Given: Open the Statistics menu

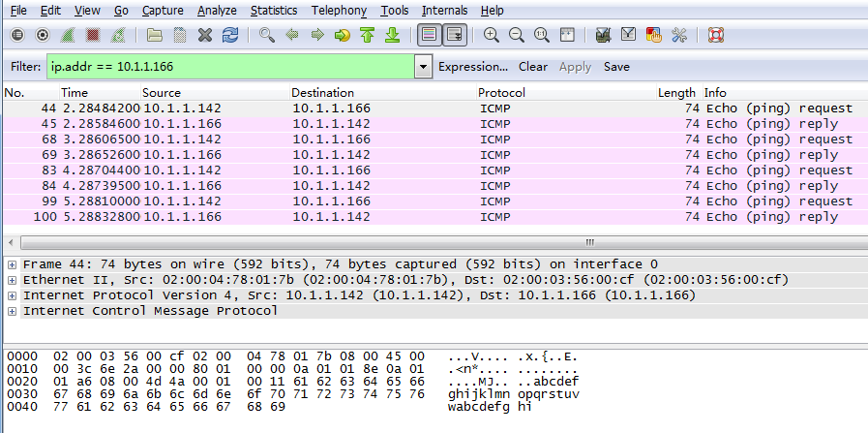Looking at the screenshot, I should 274,10.
